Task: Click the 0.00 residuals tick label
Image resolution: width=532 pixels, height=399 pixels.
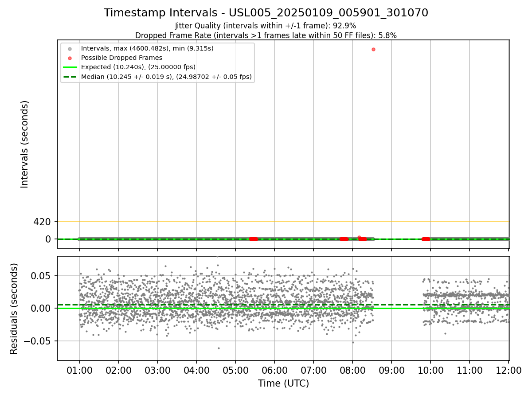Action: [41, 308]
